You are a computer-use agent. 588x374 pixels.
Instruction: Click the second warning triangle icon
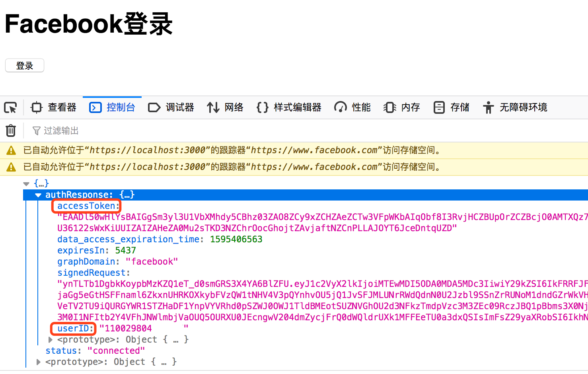click(11, 167)
